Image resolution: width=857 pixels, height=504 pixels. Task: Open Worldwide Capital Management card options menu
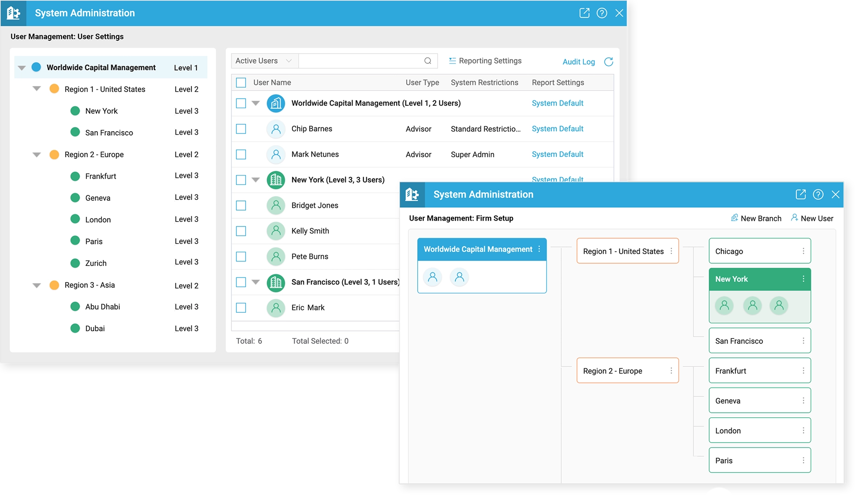click(539, 249)
